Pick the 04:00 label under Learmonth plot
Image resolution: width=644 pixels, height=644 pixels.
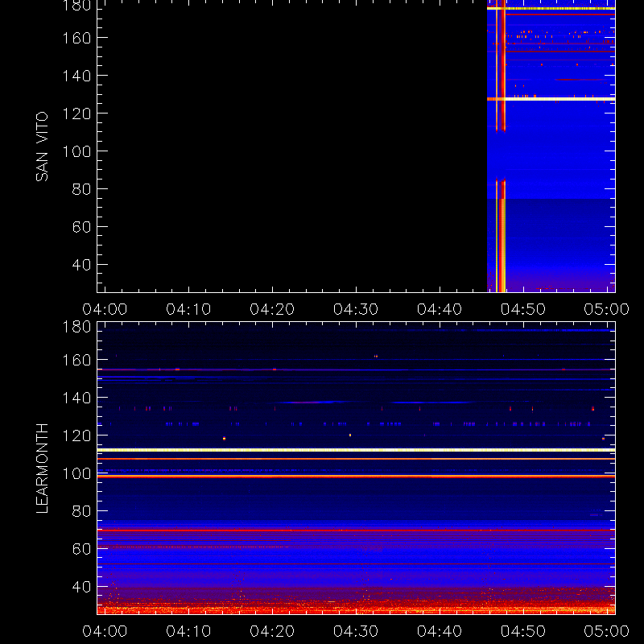coord(105,631)
